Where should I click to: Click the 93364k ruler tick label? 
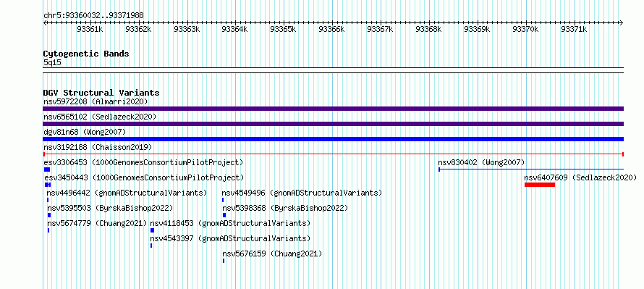pyautogui.click(x=234, y=29)
